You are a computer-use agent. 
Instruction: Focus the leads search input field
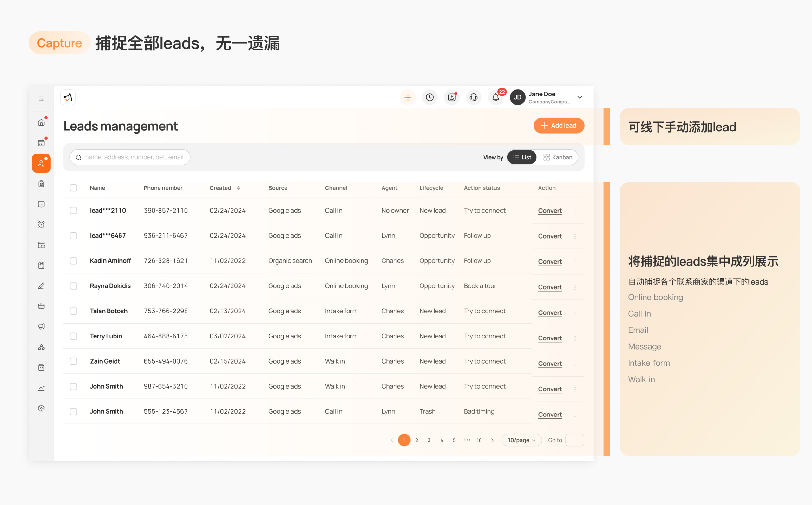point(130,157)
